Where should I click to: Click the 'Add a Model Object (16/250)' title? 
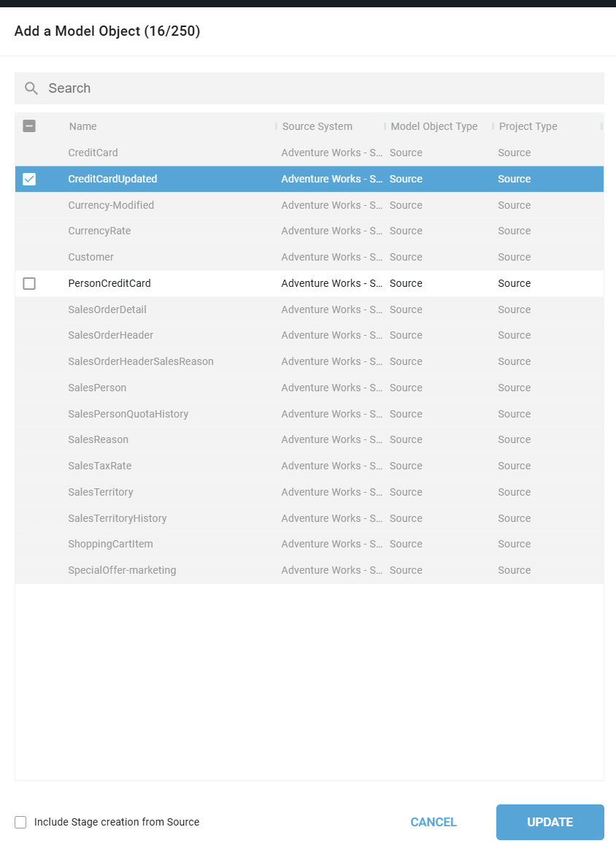[x=107, y=31]
